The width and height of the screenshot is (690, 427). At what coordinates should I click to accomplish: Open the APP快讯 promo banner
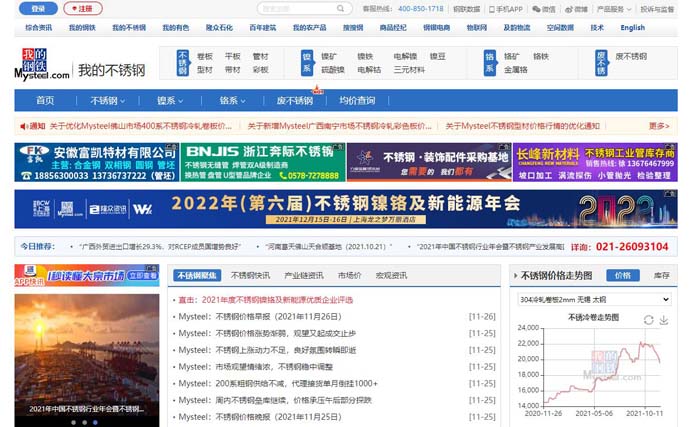click(x=87, y=275)
